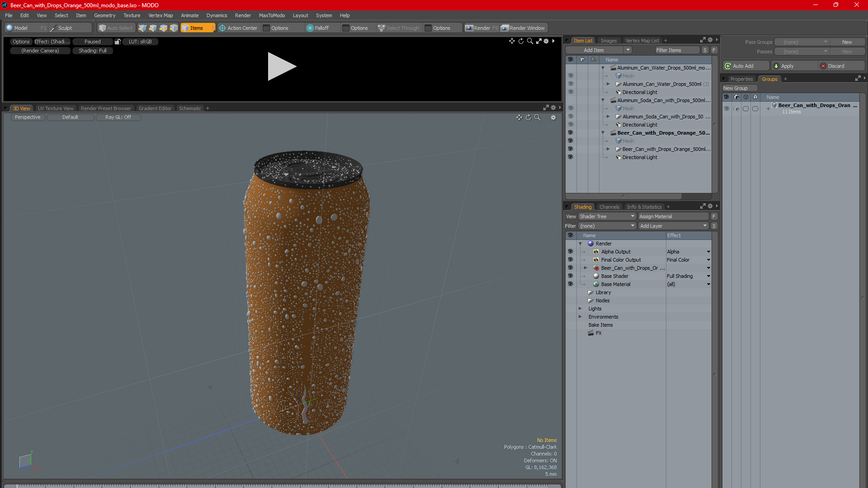The width and height of the screenshot is (868, 488).
Task: Select Materials selection mode cube icon
Action: pos(174,28)
